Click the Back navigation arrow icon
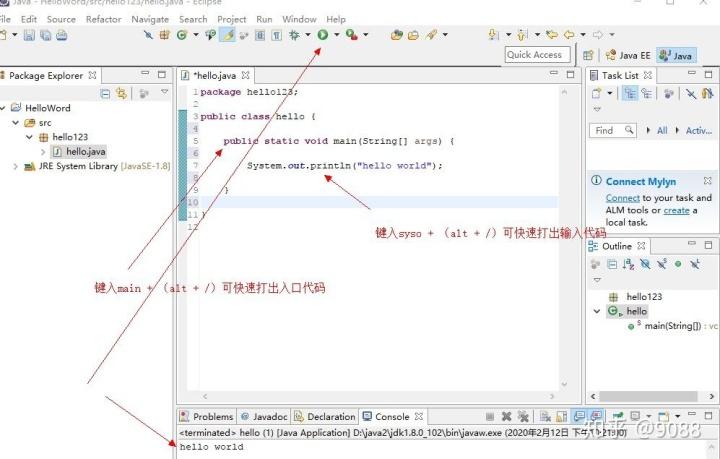 tap(569, 34)
